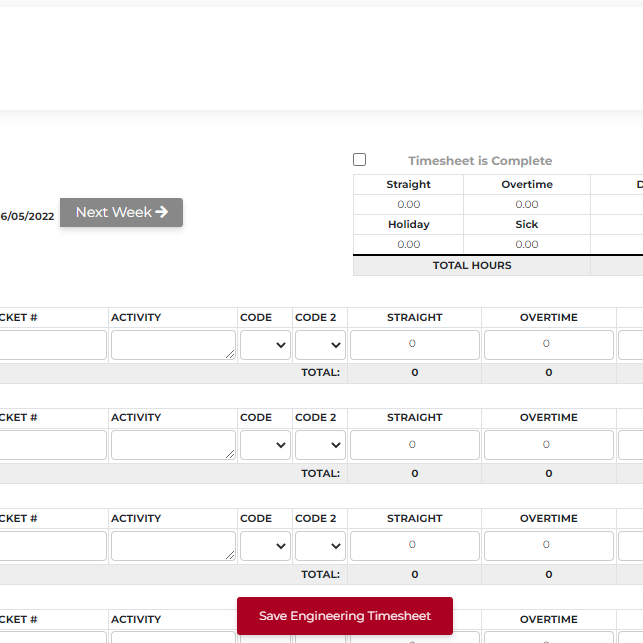Screen dimensions: 643x643
Task: Open the CODE dropdown in first row
Action: coord(265,345)
